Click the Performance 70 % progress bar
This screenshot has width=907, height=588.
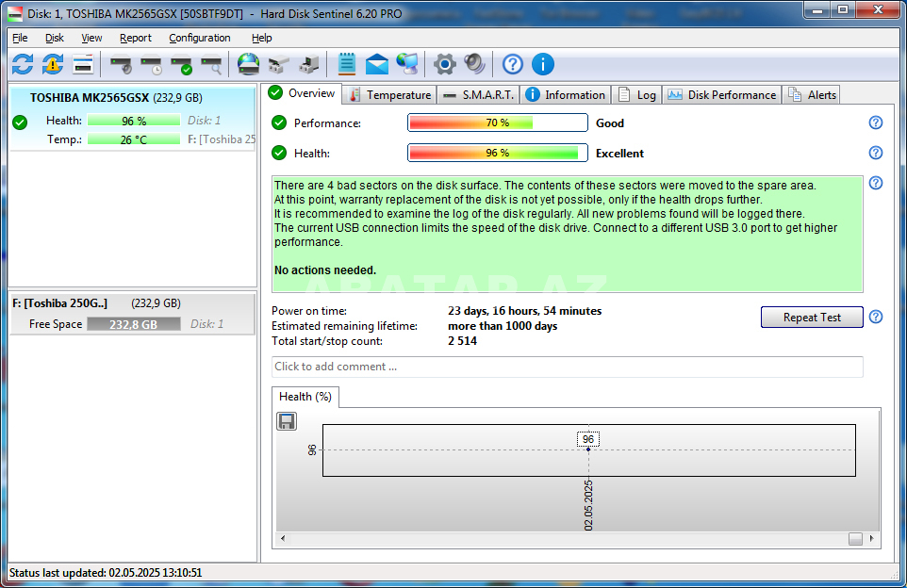[x=498, y=122]
